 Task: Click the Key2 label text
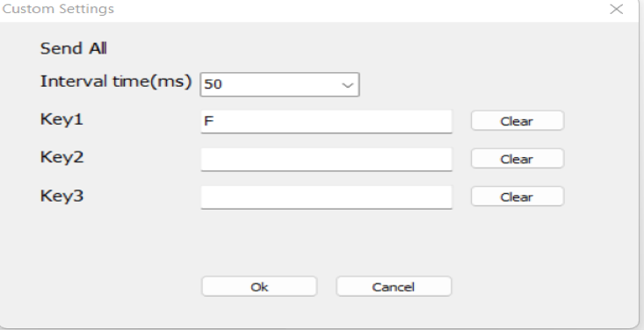pyautogui.click(x=62, y=157)
